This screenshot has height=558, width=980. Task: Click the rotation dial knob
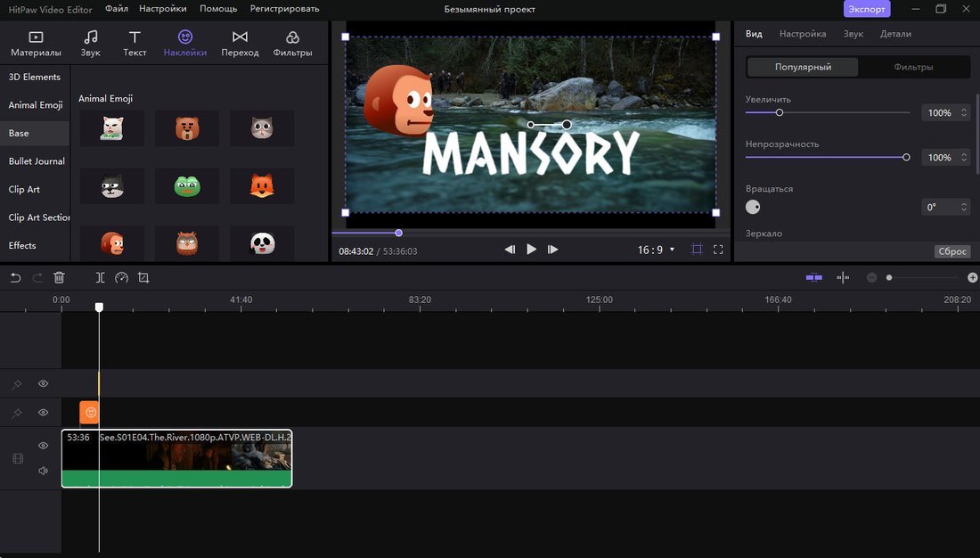[x=753, y=207]
